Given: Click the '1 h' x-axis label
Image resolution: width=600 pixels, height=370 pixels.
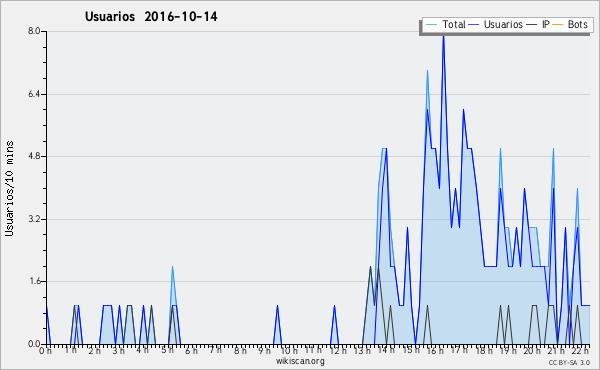Looking at the screenshot, I should [x=70, y=350].
